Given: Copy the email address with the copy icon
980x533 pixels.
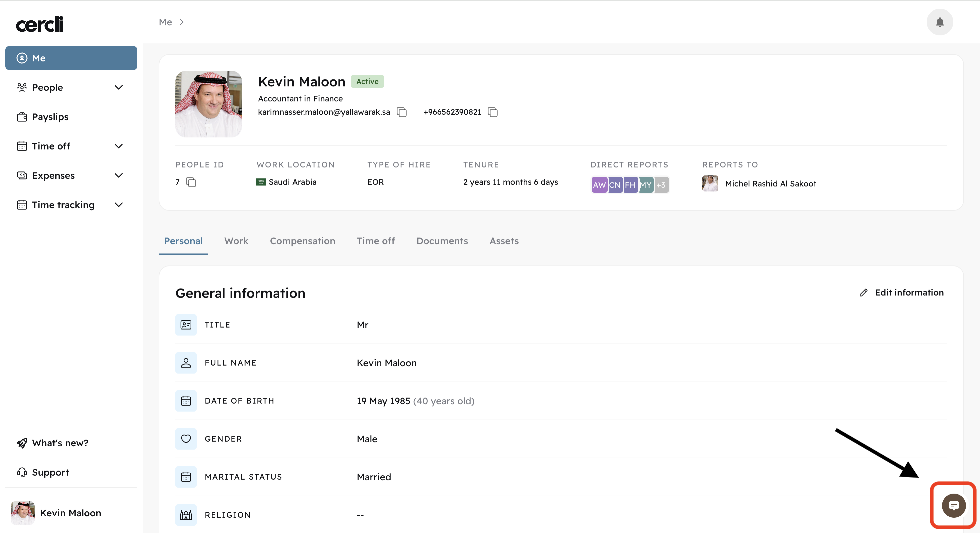Looking at the screenshot, I should coord(402,112).
